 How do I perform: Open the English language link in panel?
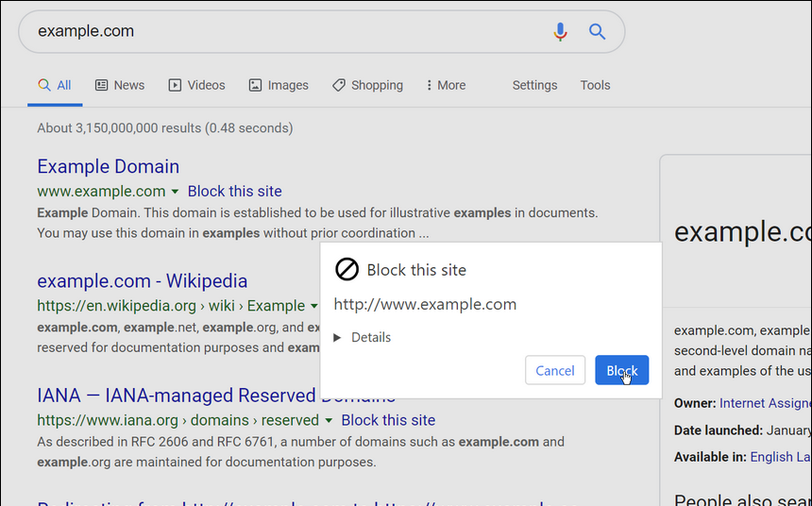click(781, 457)
